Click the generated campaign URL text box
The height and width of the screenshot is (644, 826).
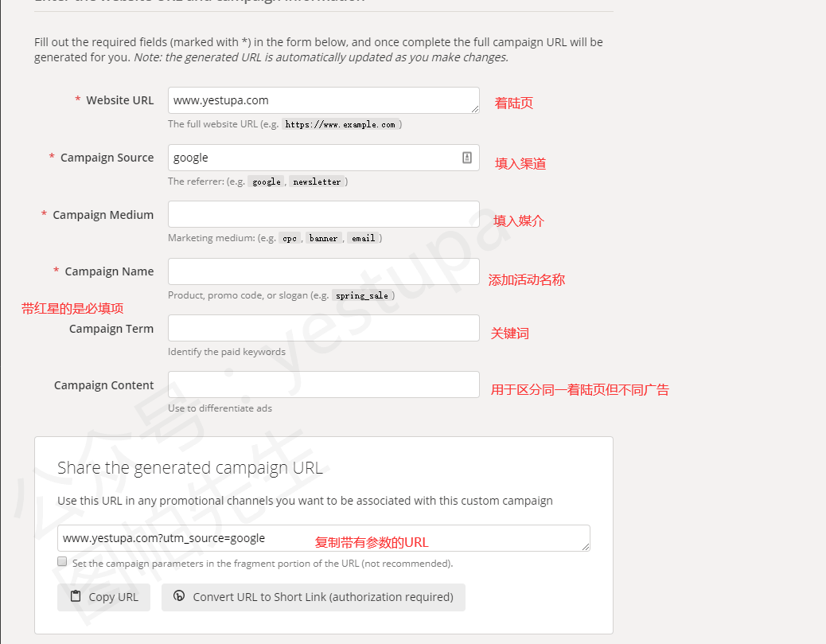(x=323, y=538)
